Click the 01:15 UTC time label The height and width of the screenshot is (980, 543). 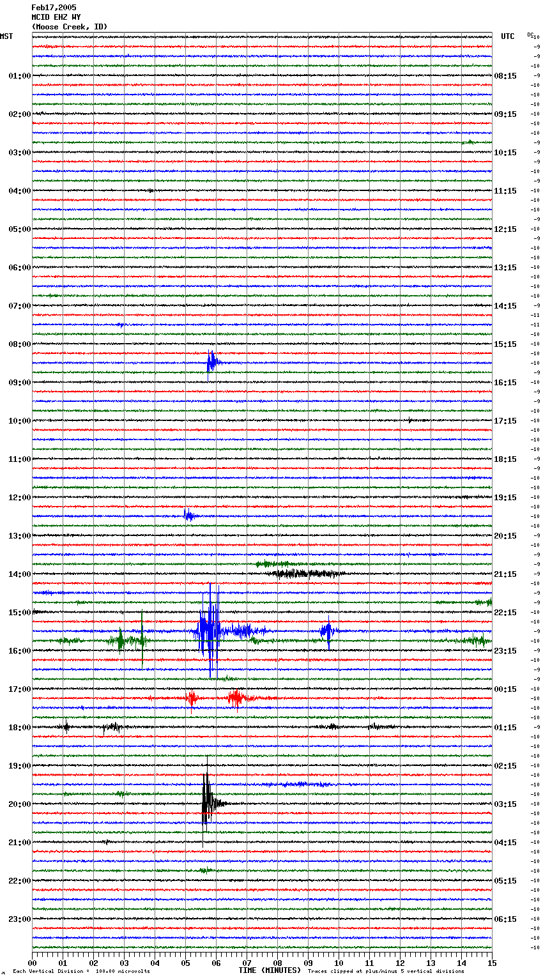pos(505,728)
